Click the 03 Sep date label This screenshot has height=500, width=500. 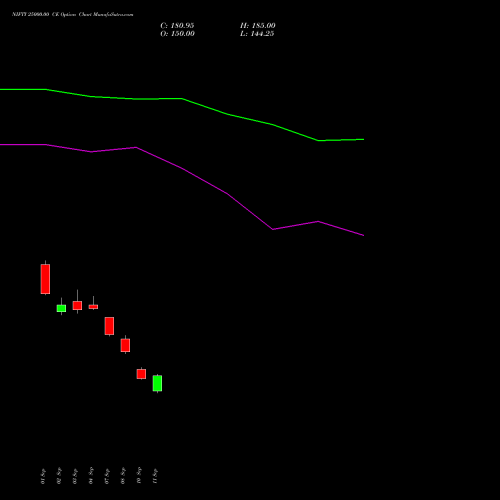pyautogui.click(x=75, y=476)
